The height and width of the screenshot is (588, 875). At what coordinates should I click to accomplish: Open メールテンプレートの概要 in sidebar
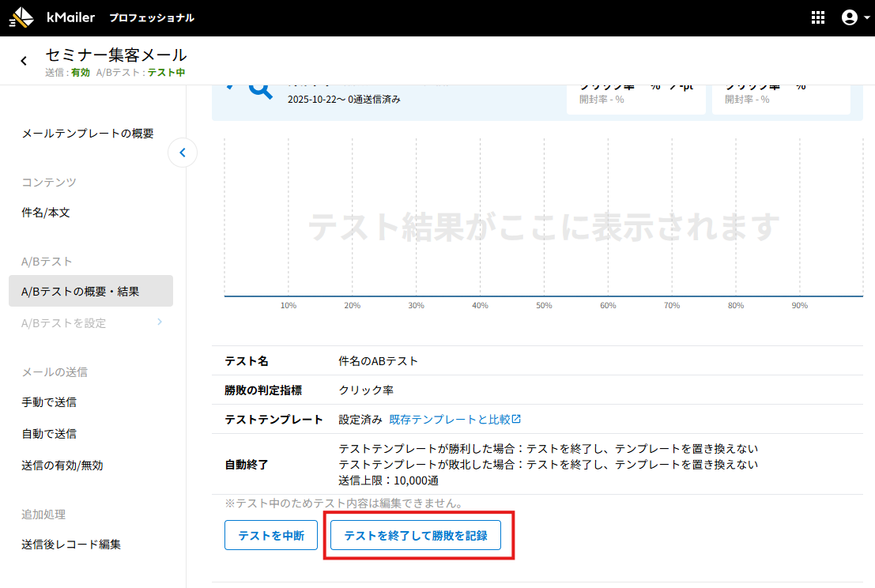[x=88, y=134]
